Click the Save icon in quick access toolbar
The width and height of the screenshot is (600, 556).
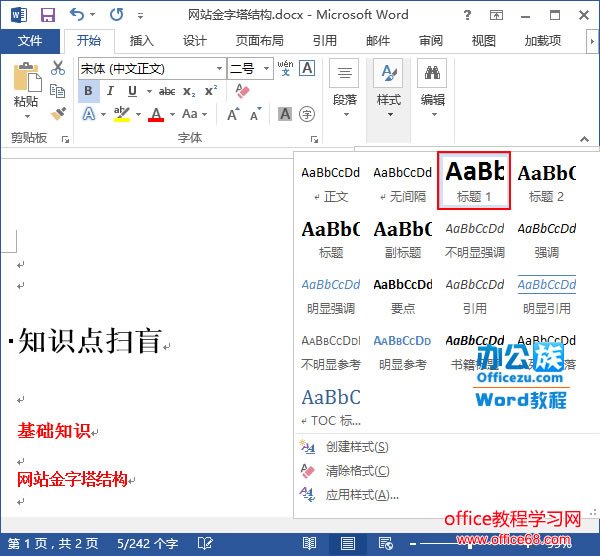click(x=48, y=15)
